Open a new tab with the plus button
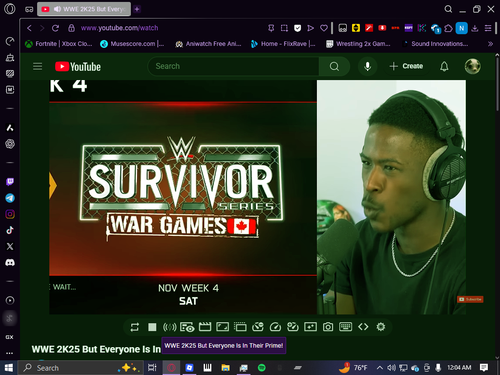Screen dimensions: 500x375 137,9
